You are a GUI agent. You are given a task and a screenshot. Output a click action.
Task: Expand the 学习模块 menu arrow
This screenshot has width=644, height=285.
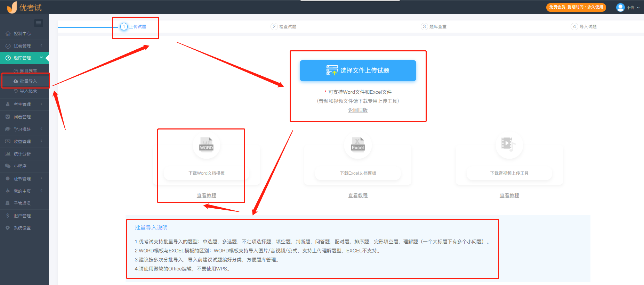coord(41,129)
